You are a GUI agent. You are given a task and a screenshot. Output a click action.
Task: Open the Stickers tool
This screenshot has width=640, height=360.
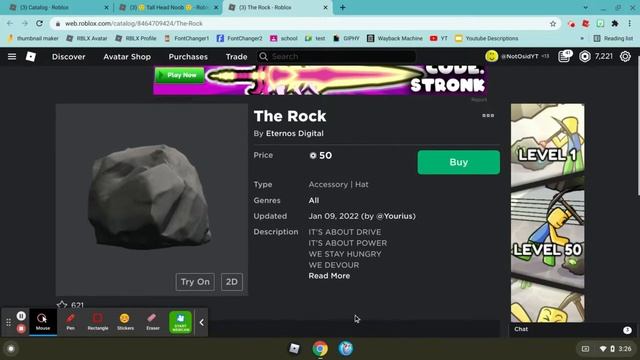tap(125, 322)
